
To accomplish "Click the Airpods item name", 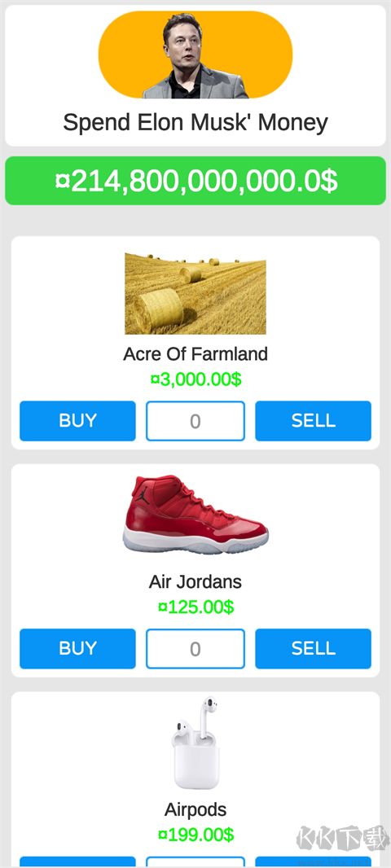I will (x=195, y=809).
